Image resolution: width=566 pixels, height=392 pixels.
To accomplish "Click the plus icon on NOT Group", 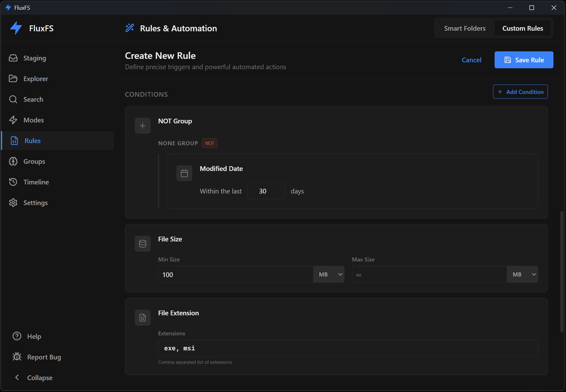I will point(143,125).
